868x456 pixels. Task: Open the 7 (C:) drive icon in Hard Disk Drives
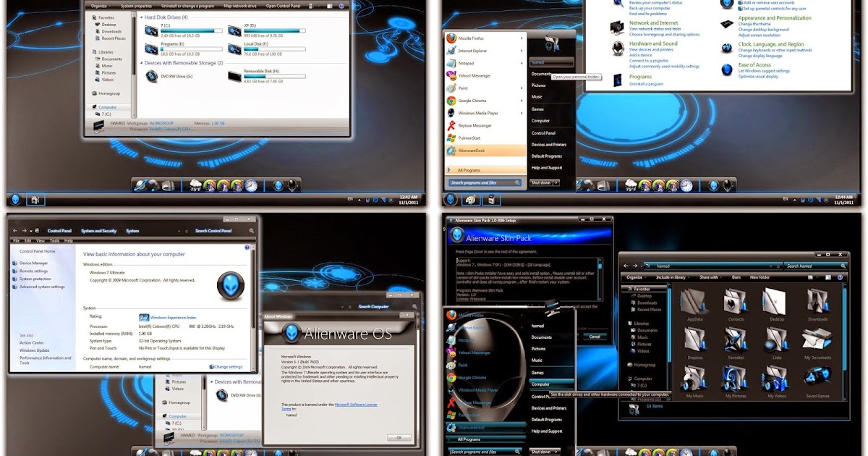(x=152, y=30)
